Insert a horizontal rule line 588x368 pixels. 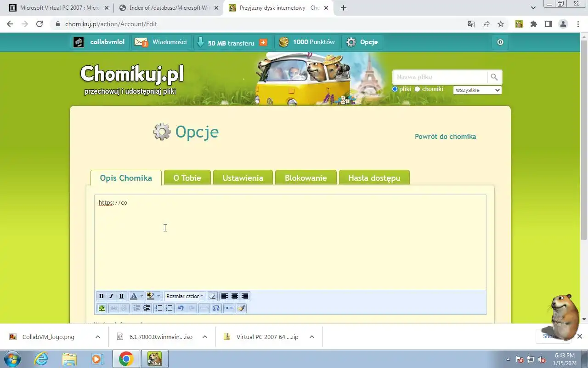(x=204, y=308)
